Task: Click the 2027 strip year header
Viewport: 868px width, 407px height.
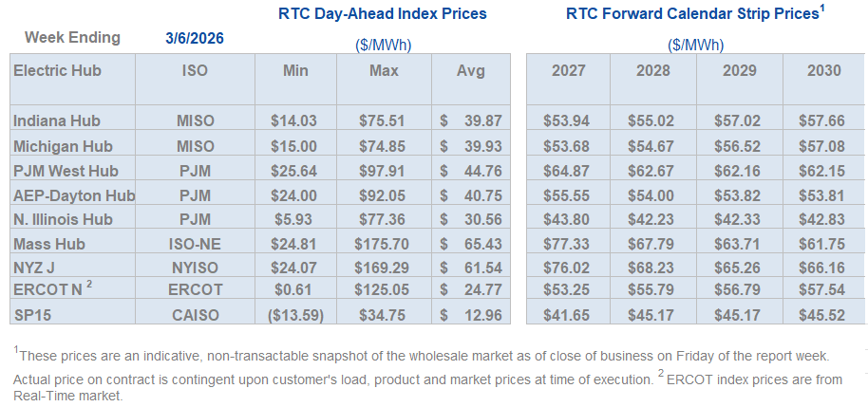Action: coord(568,70)
